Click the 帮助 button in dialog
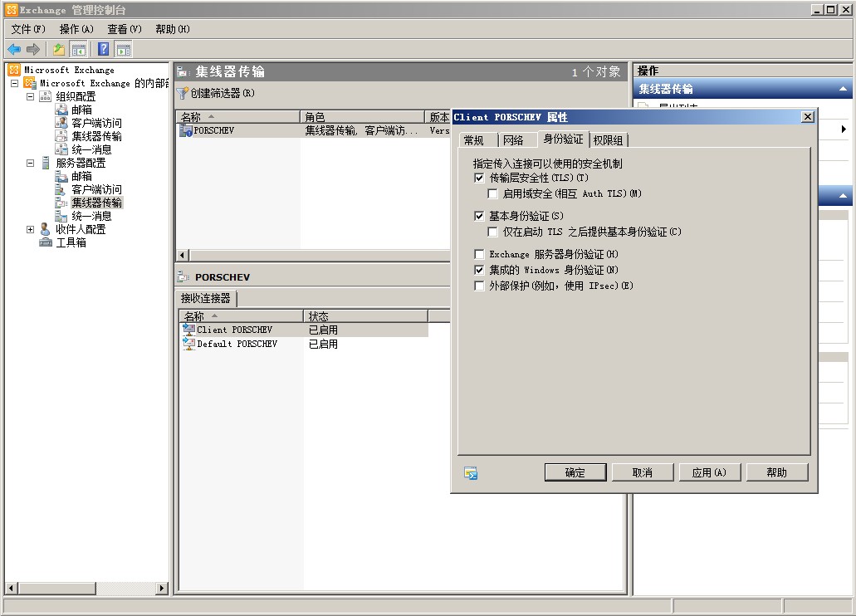 [777, 472]
